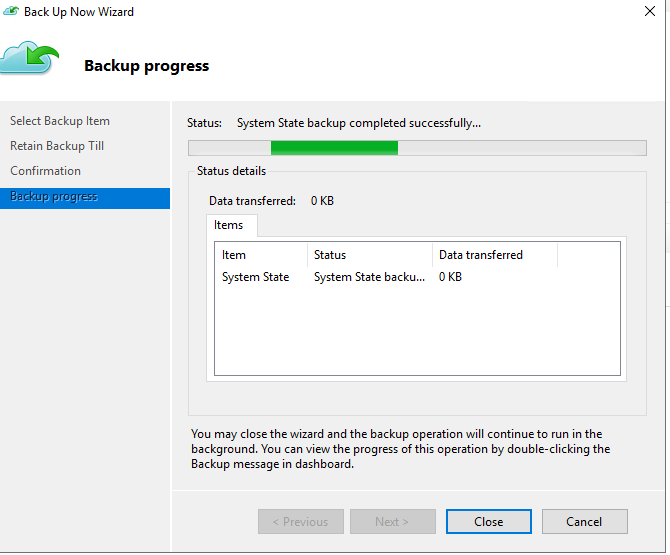The height and width of the screenshot is (555, 670).
Task: Click the 'Status details' group label
Action: [231, 171]
